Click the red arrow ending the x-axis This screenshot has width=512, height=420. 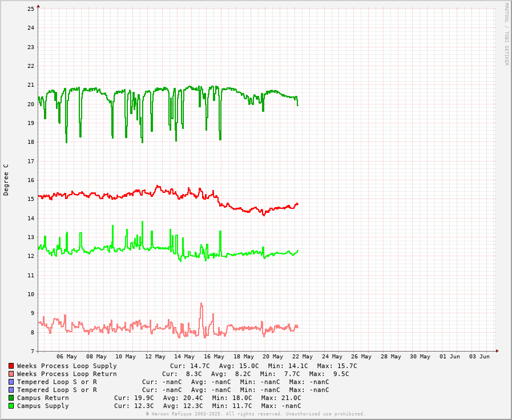click(497, 351)
